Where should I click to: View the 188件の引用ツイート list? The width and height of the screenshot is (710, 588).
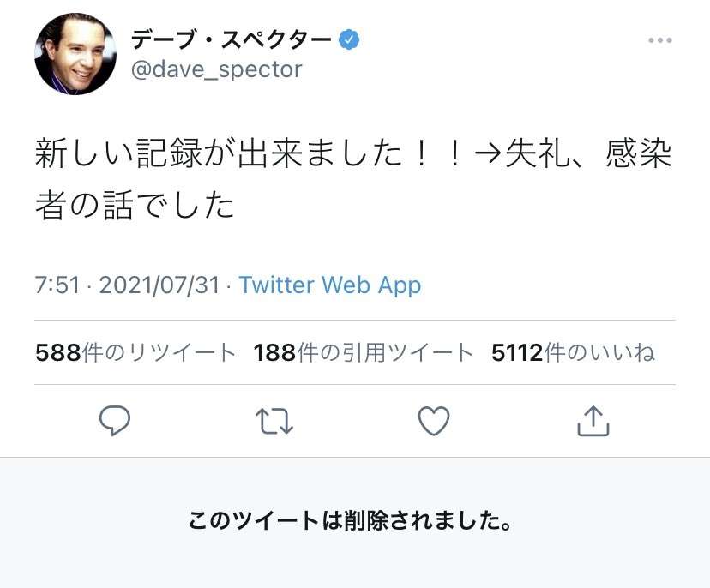(x=364, y=352)
